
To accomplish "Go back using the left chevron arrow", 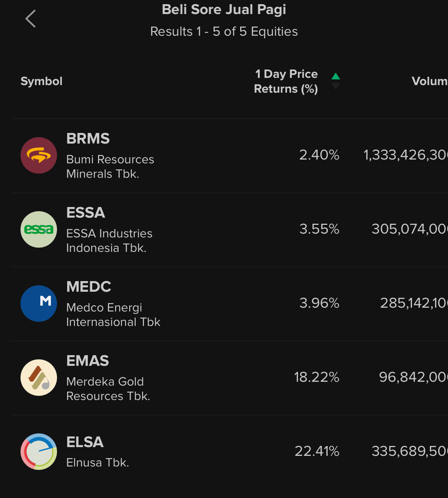I will (x=30, y=19).
